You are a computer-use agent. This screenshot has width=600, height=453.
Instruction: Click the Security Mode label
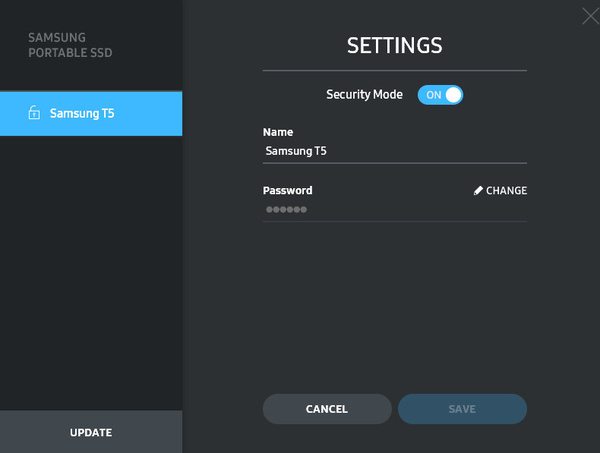[364, 95]
